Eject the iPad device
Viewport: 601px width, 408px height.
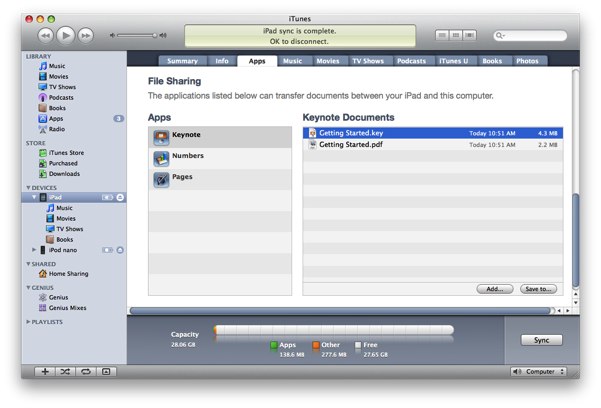[120, 197]
